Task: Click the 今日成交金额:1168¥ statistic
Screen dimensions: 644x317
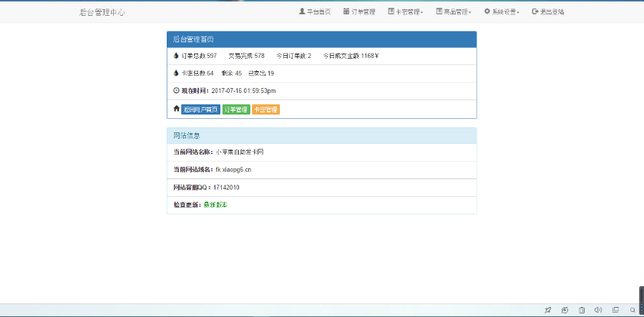Action: click(351, 56)
